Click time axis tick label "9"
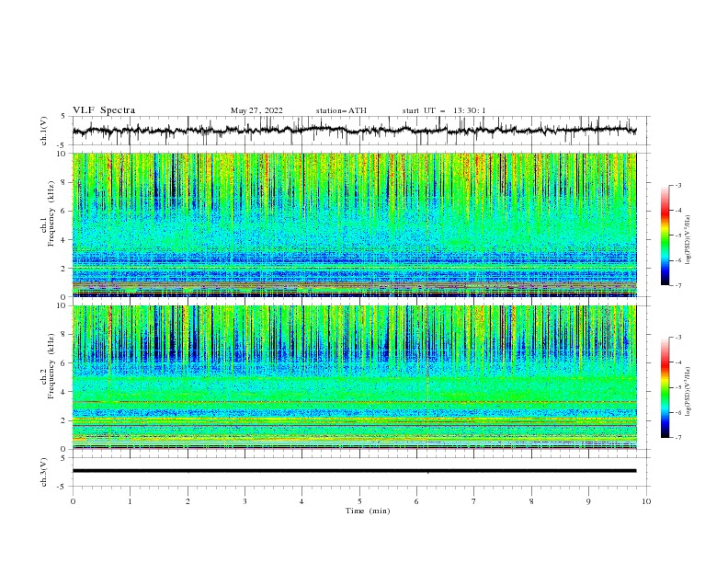The image size is (728, 563). pyautogui.click(x=588, y=501)
